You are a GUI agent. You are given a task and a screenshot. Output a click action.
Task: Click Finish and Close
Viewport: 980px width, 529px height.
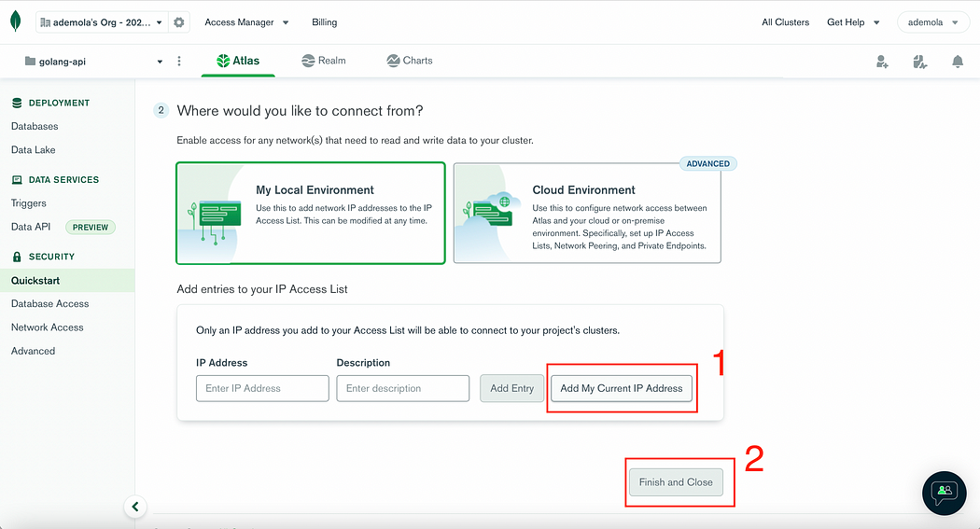click(x=676, y=482)
